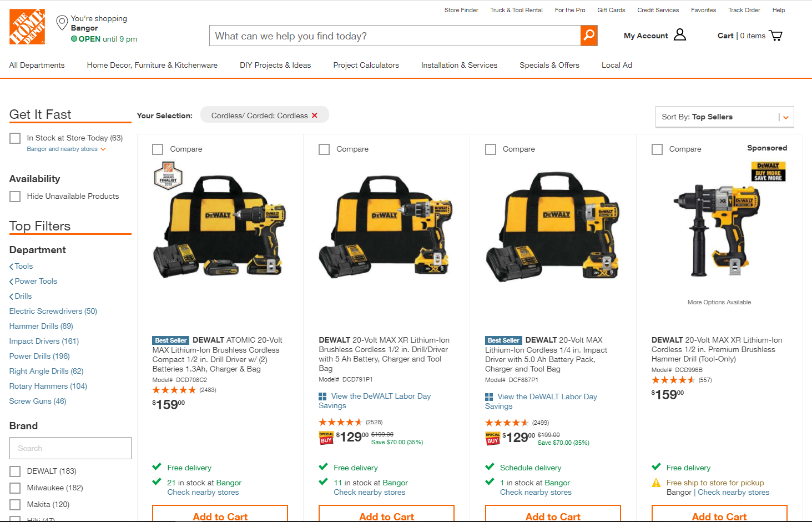This screenshot has width=812, height=522.
Task: Click the store location pin icon
Action: [62, 23]
